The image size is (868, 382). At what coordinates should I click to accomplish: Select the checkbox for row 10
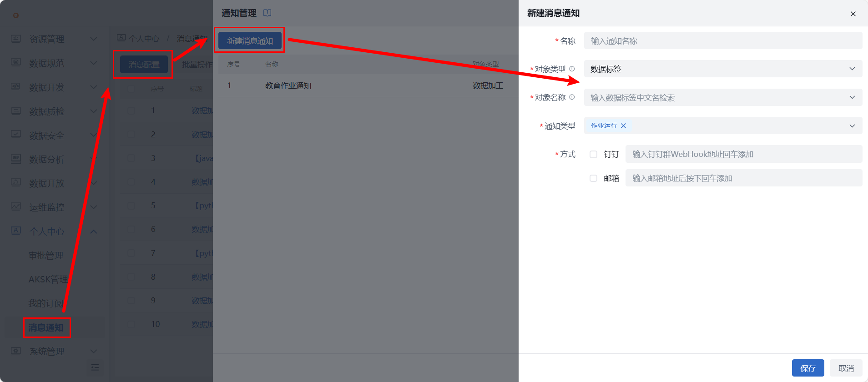tap(131, 324)
